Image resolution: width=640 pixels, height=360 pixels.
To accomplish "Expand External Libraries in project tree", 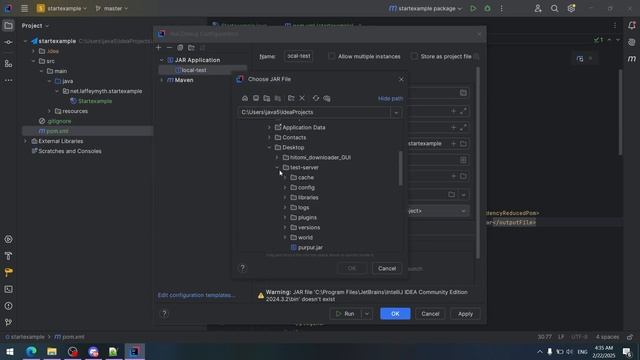I will point(26,141).
